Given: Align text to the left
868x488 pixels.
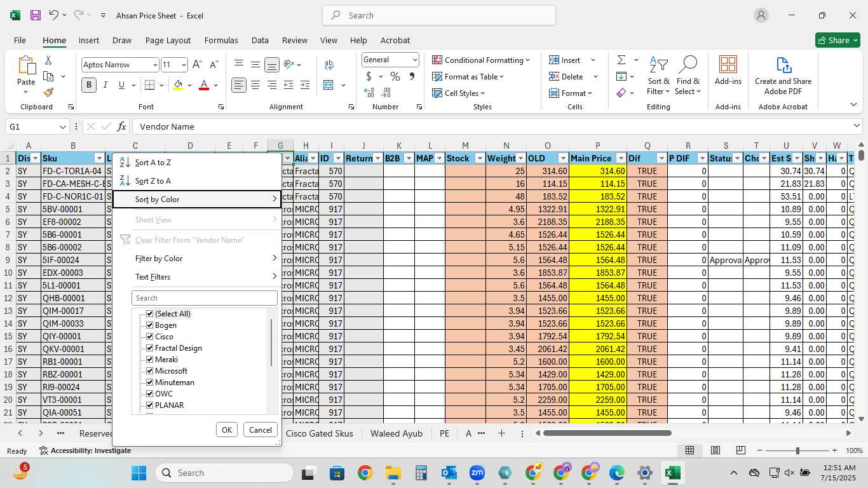Looking at the screenshot, I should click(x=239, y=85).
